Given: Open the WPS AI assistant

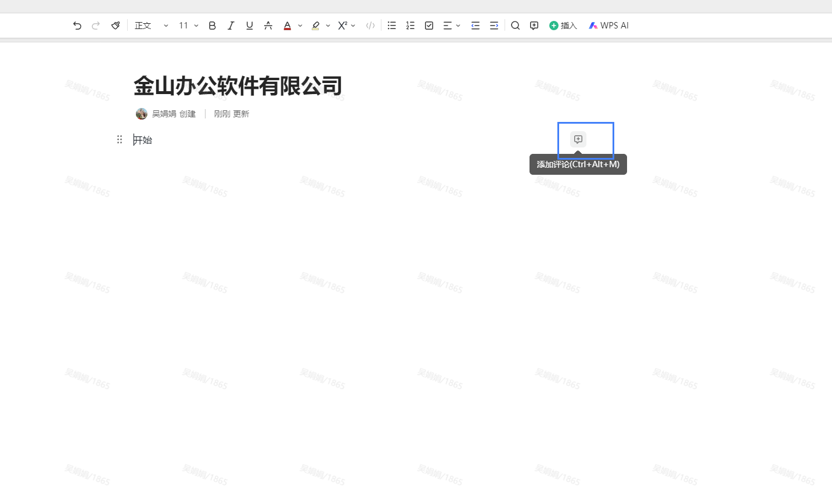Looking at the screenshot, I should tap(608, 26).
